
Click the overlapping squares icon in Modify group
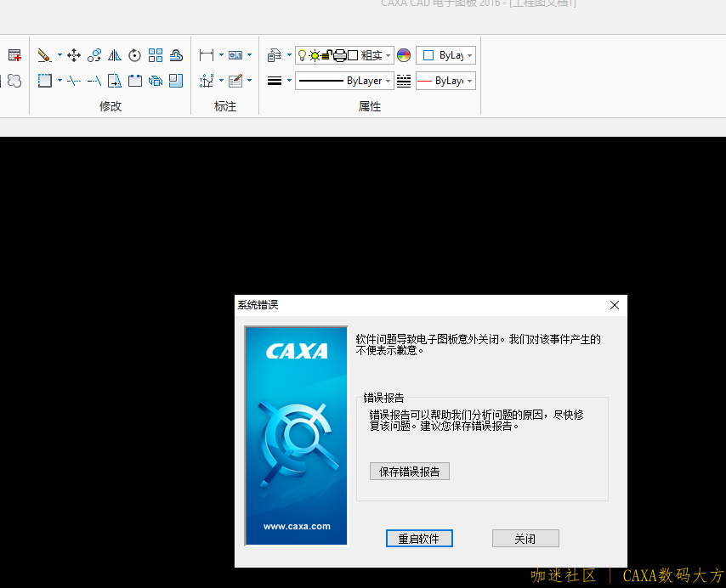[x=176, y=81]
